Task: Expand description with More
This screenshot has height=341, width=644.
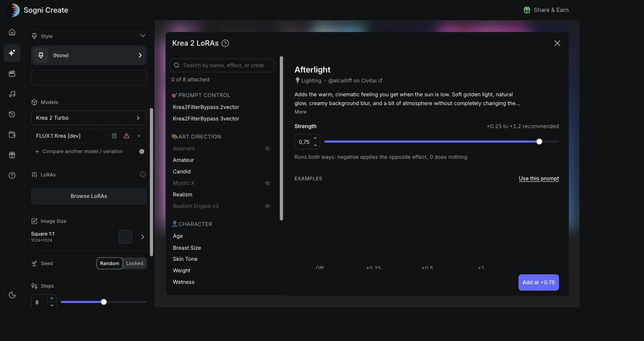Action: click(x=301, y=112)
